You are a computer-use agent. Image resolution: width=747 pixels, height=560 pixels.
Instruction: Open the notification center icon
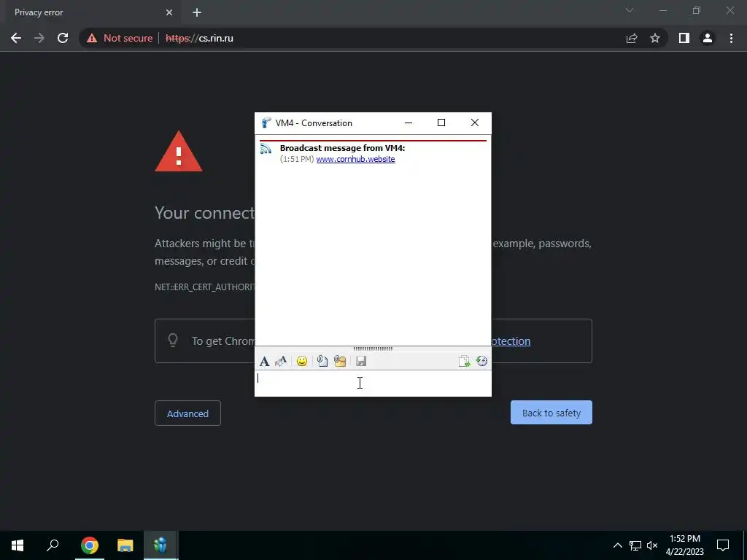click(723, 545)
